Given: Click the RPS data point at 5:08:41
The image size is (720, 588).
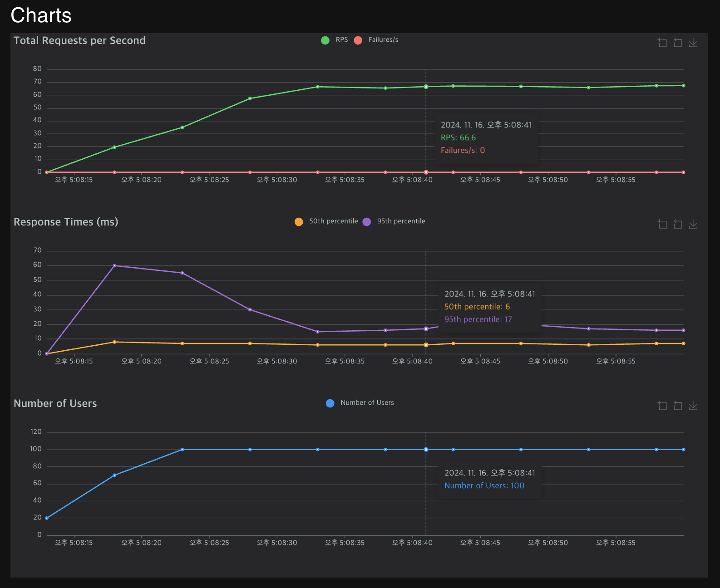Looking at the screenshot, I should pos(426,87).
